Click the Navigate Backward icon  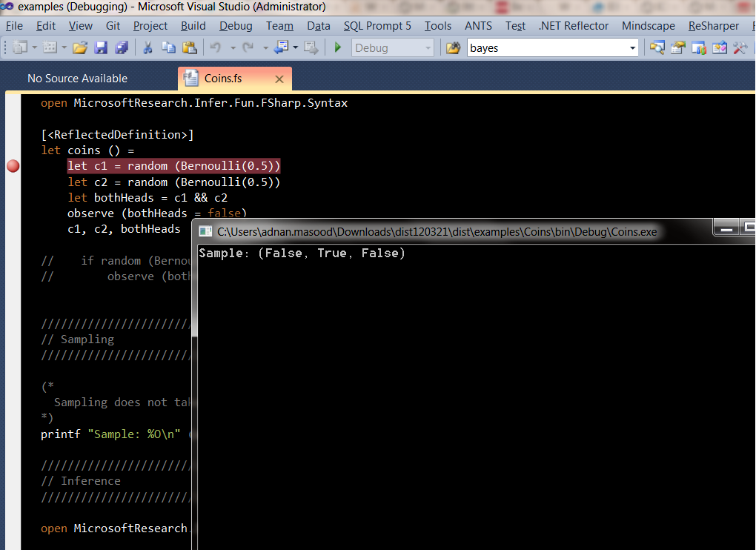tap(281, 47)
